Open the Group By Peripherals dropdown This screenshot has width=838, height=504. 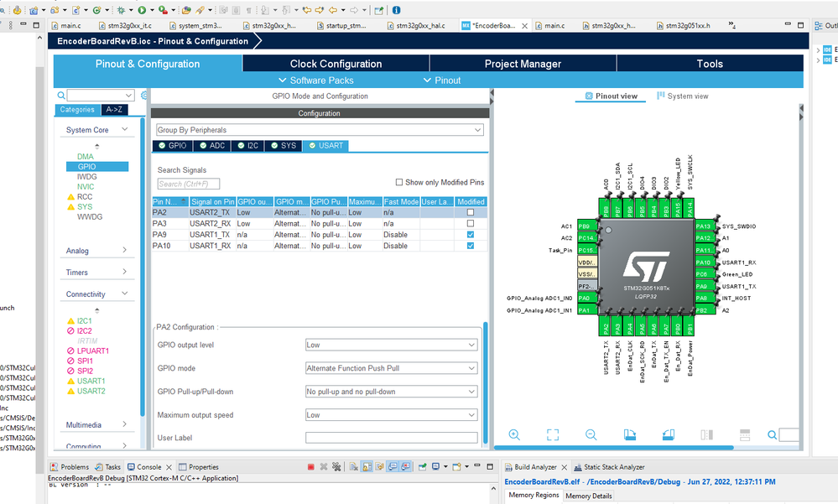pos(320,130)
